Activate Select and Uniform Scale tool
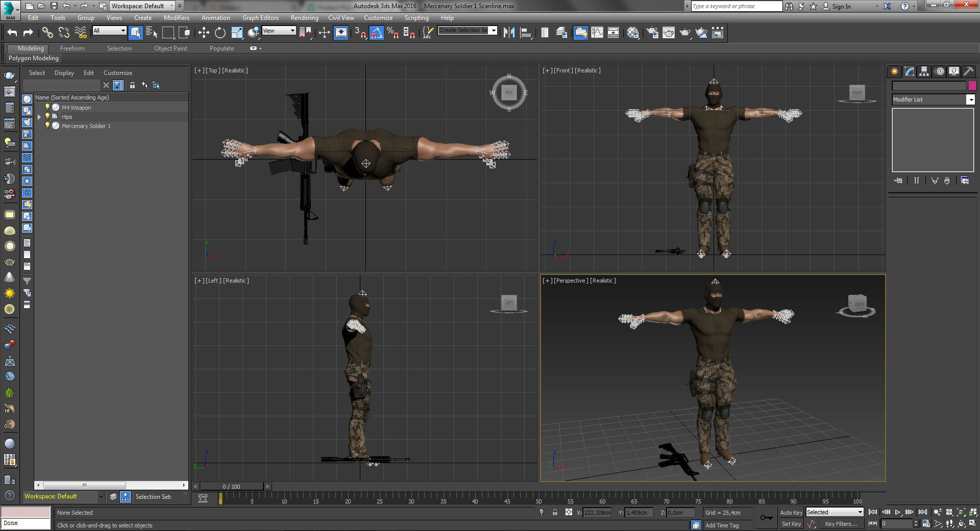This screenshot has width=980, height=531. (x=237, y=33)
